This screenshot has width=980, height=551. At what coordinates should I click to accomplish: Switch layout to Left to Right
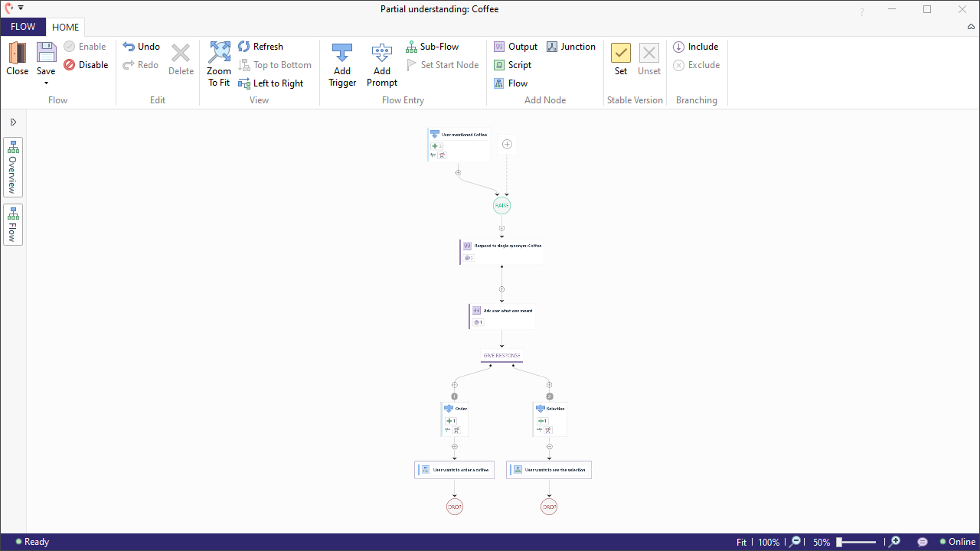[270, 83]
